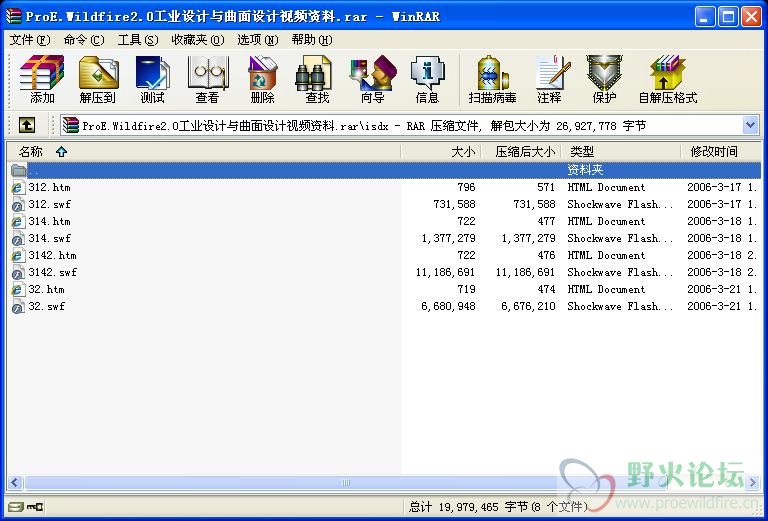Select the file name 3142.swf
The width and height of the screenshot is (768, 521).
pos(52,273)
